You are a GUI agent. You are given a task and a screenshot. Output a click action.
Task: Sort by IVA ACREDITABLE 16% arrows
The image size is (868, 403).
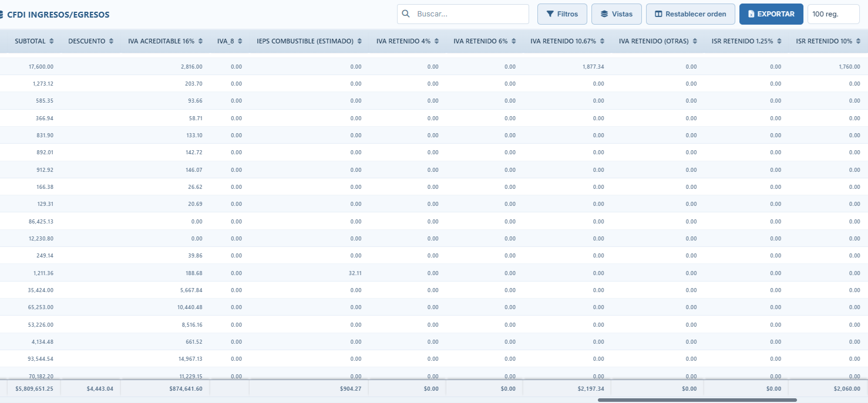click(x=200, y=41)
